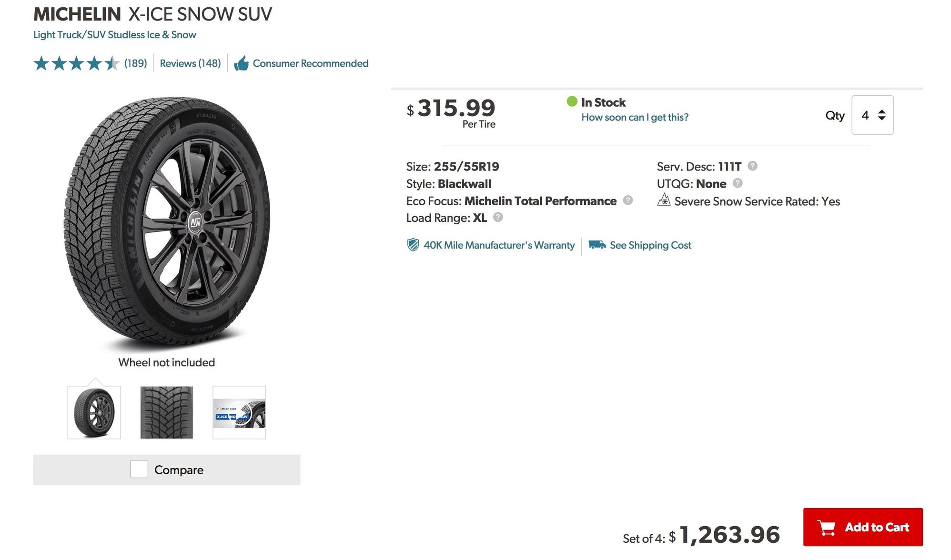
Task: Click the Load Range help question icon
Action: pos(498,217)
